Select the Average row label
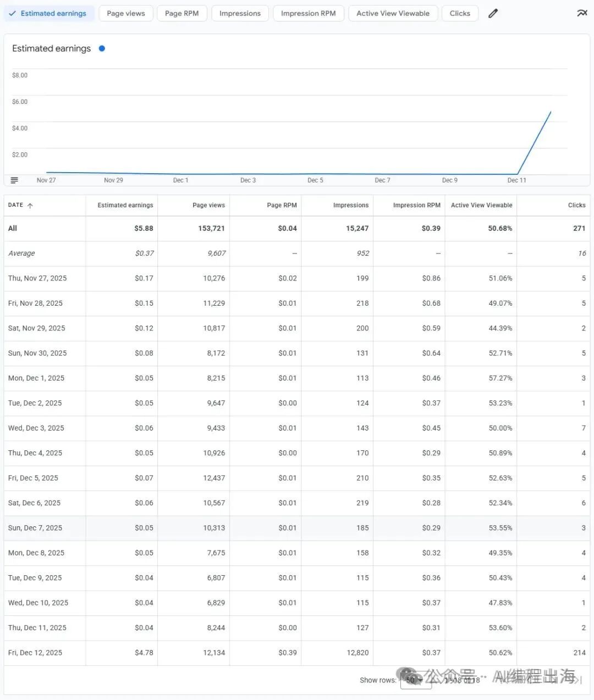Screen dimensions: 594x700 coord(21,253)
